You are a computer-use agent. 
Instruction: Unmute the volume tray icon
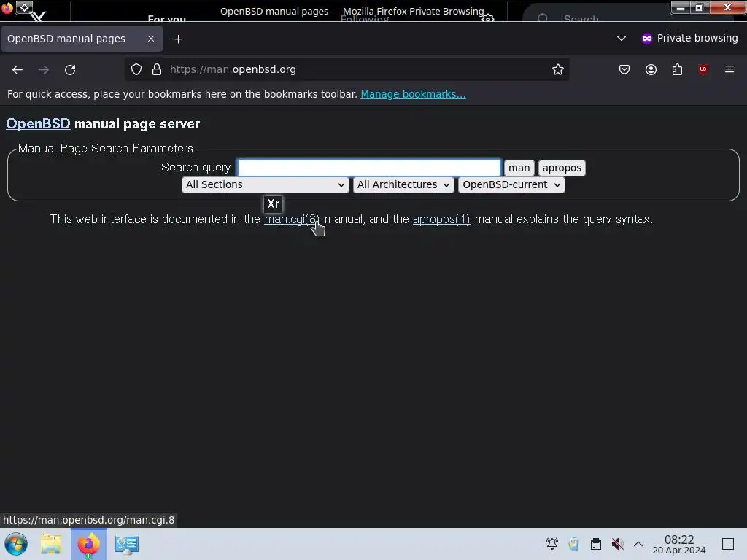pyautogui.click(x=617, y=544)
